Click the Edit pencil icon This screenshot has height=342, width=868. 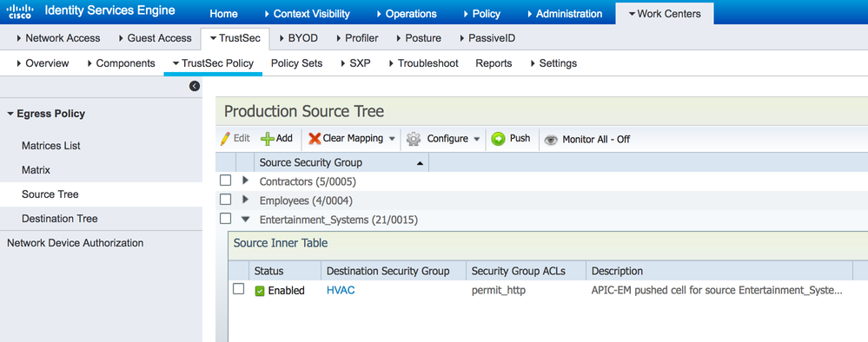(225, 138)
